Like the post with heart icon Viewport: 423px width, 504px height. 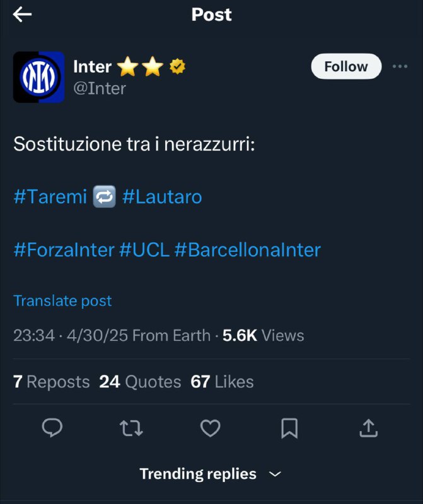point(210,428)
